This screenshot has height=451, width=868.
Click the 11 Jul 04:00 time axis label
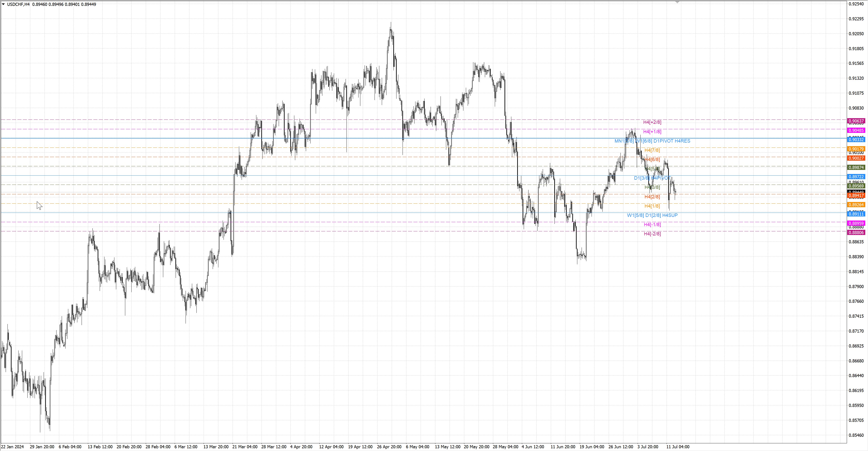[x=678, y=447]
